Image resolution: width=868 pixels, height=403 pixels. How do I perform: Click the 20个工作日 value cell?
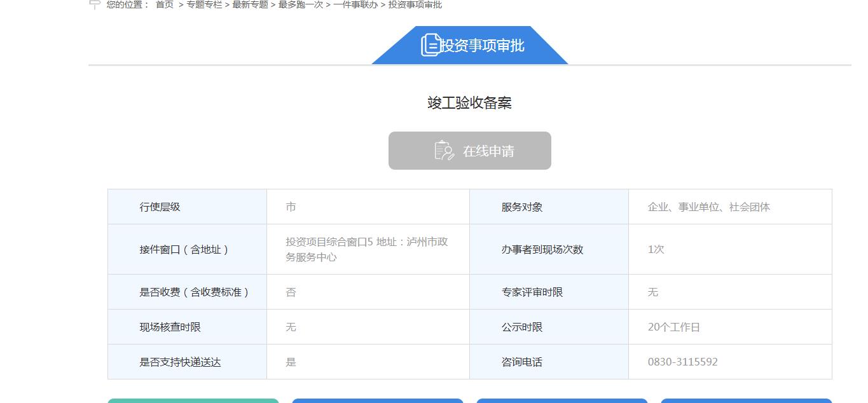[x=673, y=327]
